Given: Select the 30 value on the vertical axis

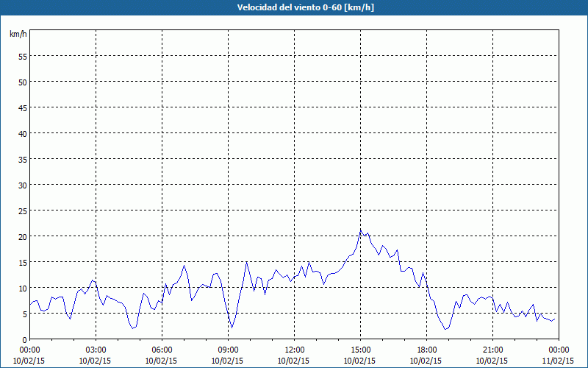Looking at the screenshot, I should [x=22, y=185].
